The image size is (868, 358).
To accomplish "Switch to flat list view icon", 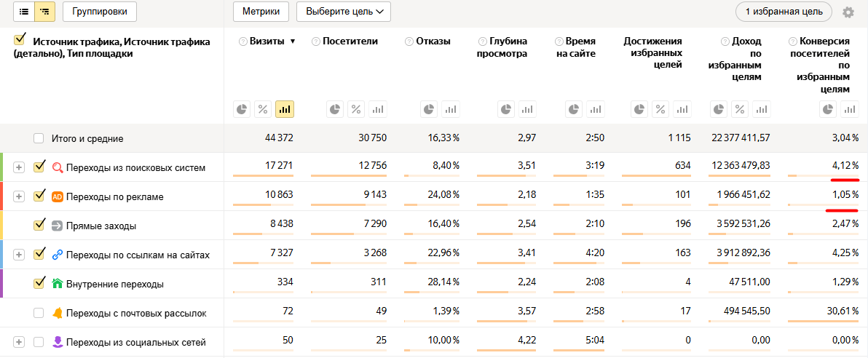I will [24, 12].
